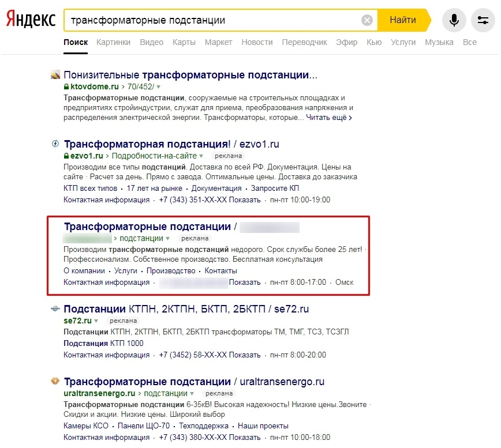Open Документация sitelink

[x=216, y=189]
